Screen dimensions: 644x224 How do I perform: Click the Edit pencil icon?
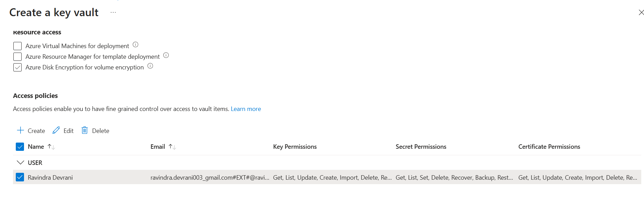coord(56,131)
